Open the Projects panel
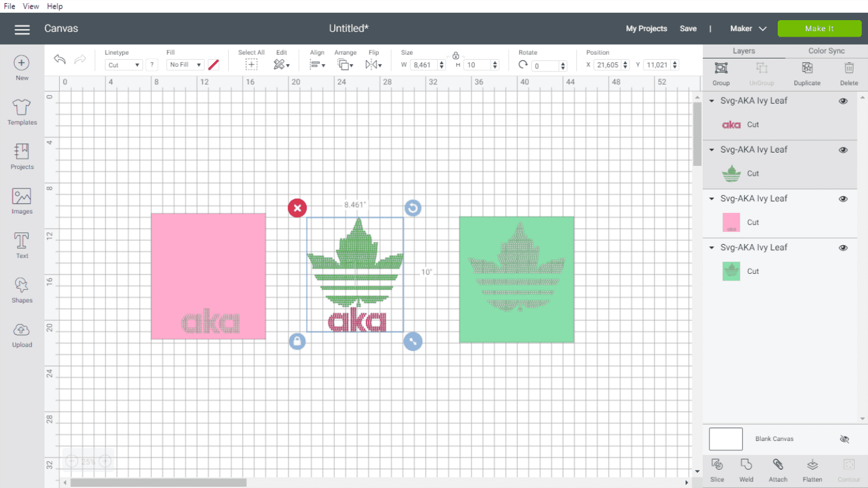The height and width of the screenshot is (488, 868). click(22, 157)
